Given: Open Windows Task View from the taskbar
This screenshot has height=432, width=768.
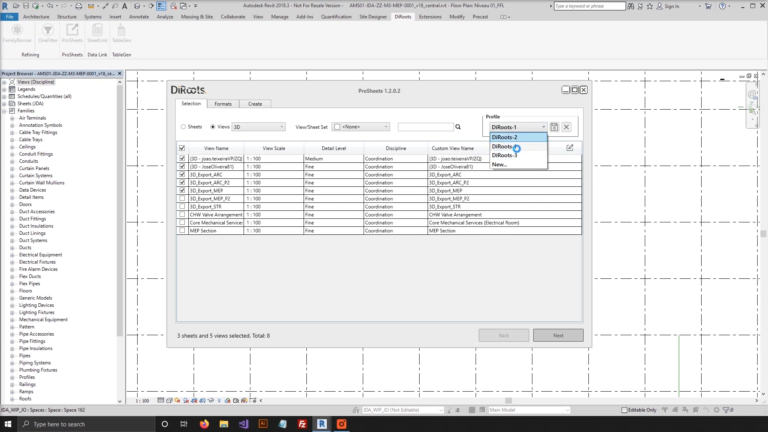Looking at the screenshot, I should click(x=184, y=424).
